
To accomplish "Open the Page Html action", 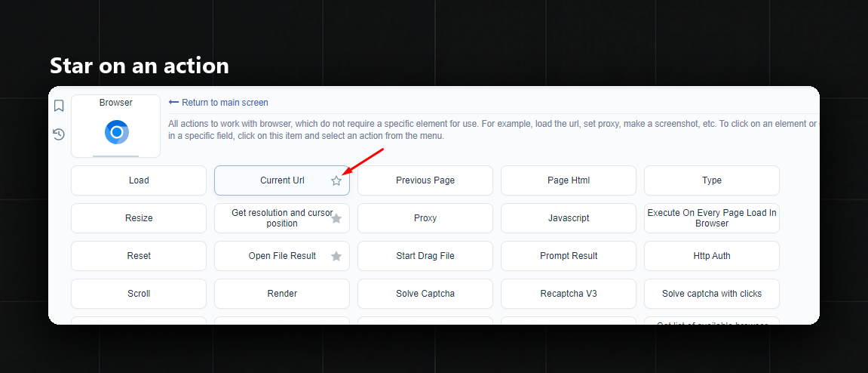I will (569, 180).
